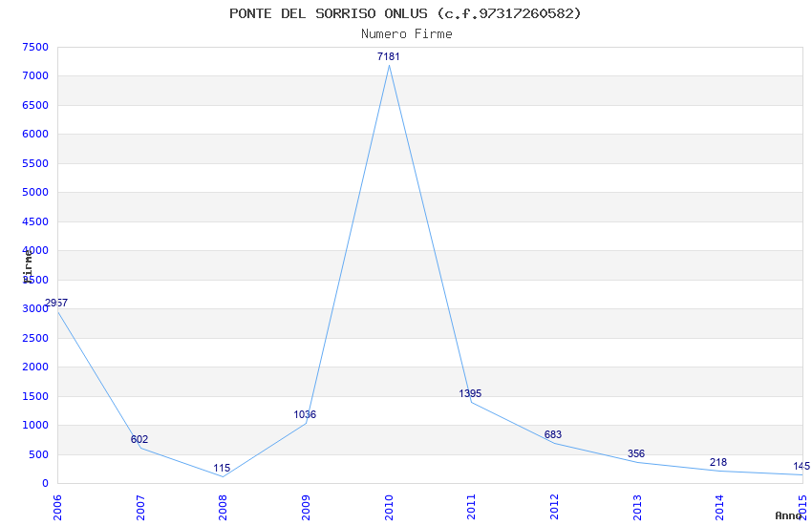Click the 356 data label
Screen dimensions: 812x525
(x=636, y=453)
